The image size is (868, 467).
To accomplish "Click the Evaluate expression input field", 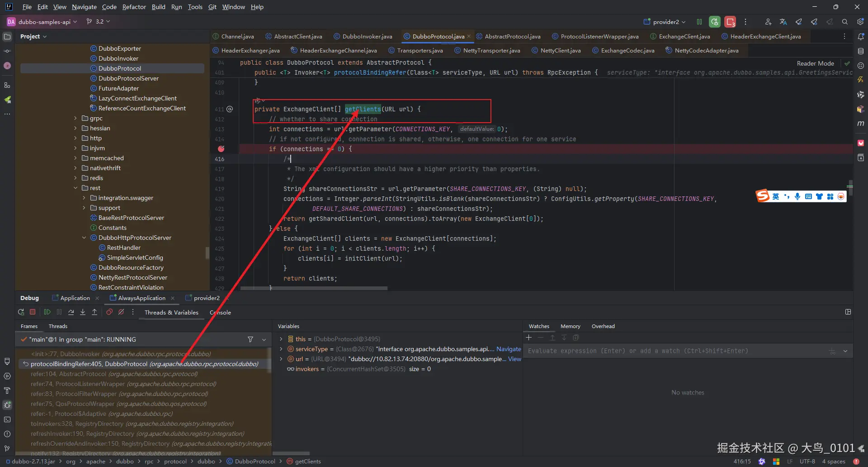I will (x=676, y=351).
